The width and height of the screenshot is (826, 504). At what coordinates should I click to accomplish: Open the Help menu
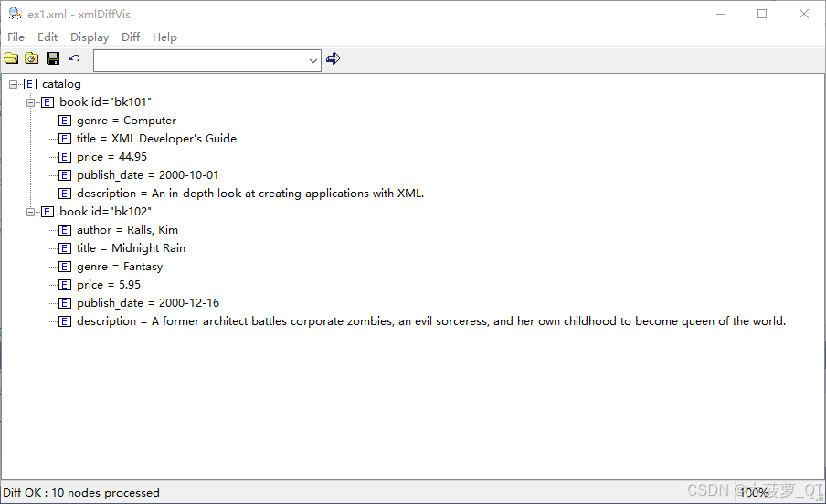(x=164, y=37)
